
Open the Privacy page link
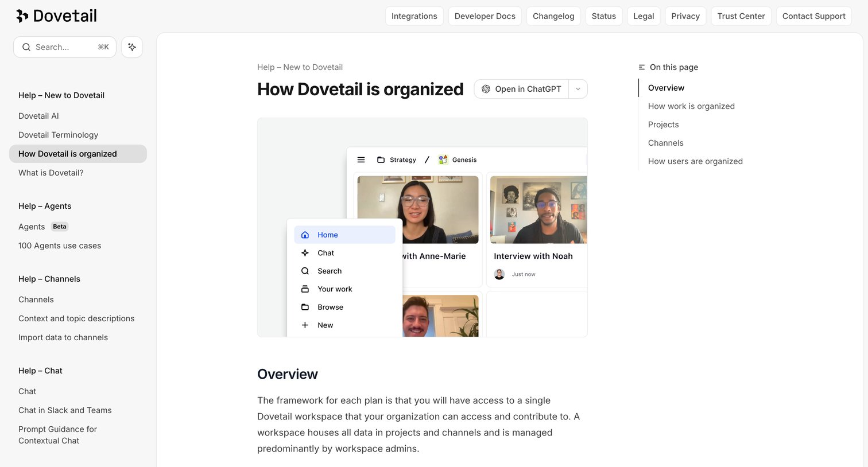(x=685, y=16)
